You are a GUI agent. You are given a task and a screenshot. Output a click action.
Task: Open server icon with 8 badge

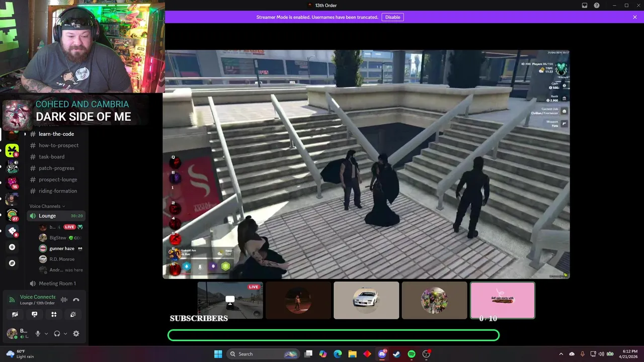[x=12, y=231]
